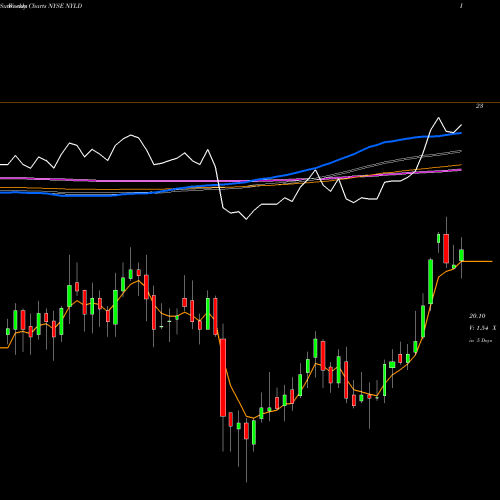
Task: Click the tall green candle before the peak
Action: (431, 282)
